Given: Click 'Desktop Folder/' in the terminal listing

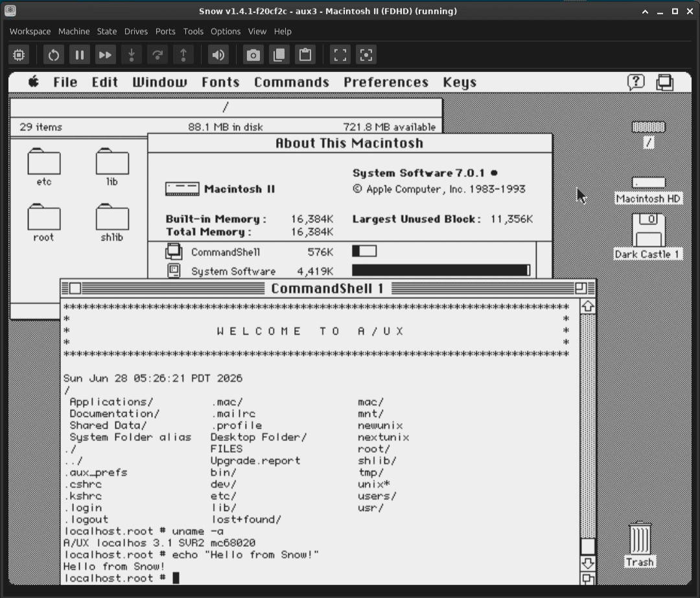Looking at the screenshot, I should pos(259,437).
